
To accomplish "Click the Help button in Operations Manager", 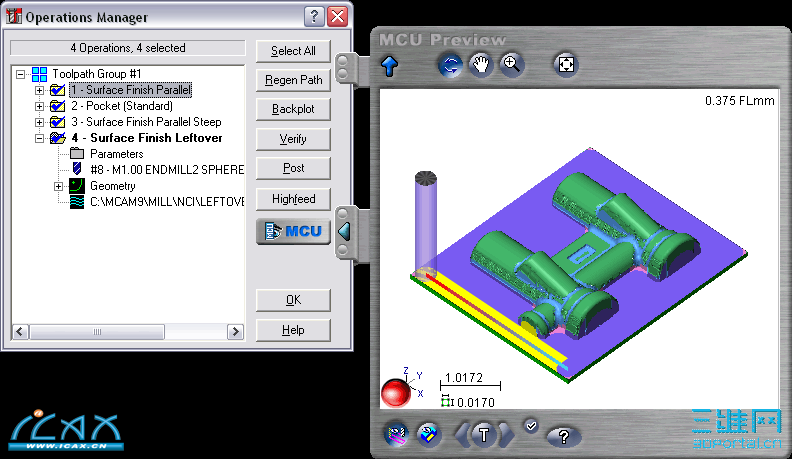I will click(x=293, y=330).
